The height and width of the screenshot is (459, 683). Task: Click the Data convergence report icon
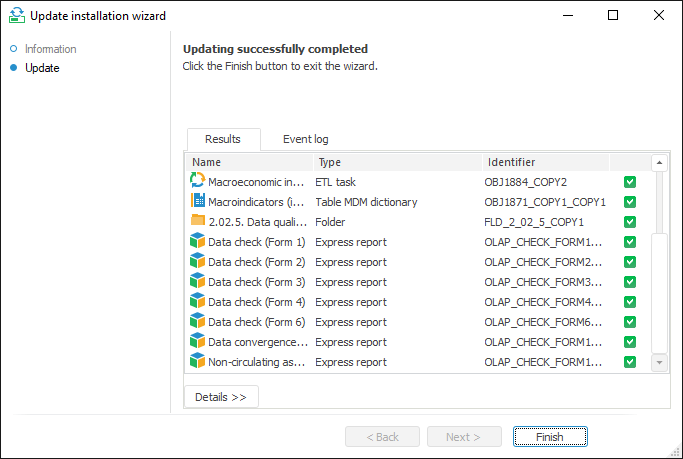(197, 341)
